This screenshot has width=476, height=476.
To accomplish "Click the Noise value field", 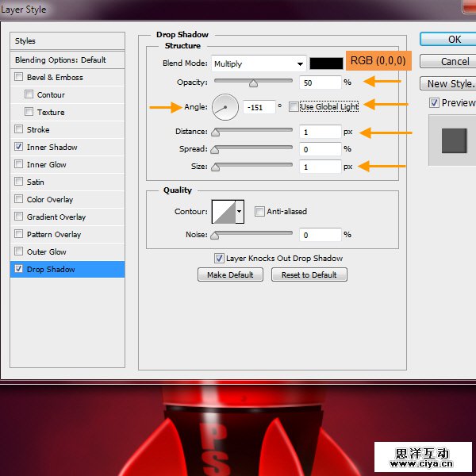I will coord(321,235).
